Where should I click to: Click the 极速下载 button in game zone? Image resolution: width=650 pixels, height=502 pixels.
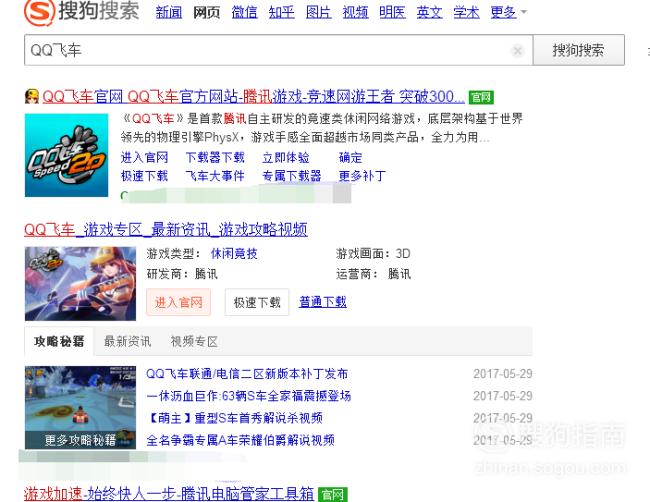(257, 303)
